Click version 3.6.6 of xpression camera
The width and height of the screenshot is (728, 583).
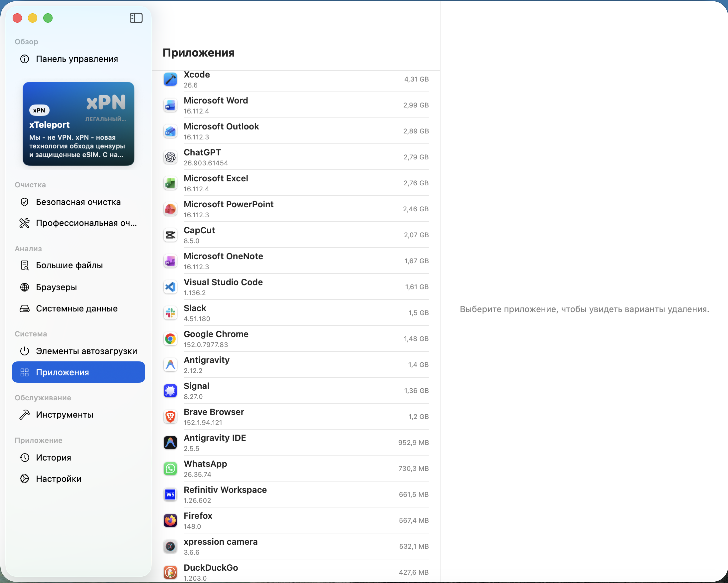[x=192, y=553]
